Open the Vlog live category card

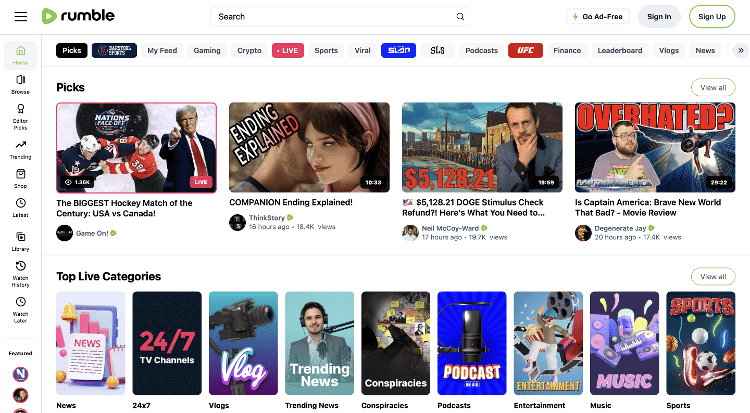(x=243, y=343)
